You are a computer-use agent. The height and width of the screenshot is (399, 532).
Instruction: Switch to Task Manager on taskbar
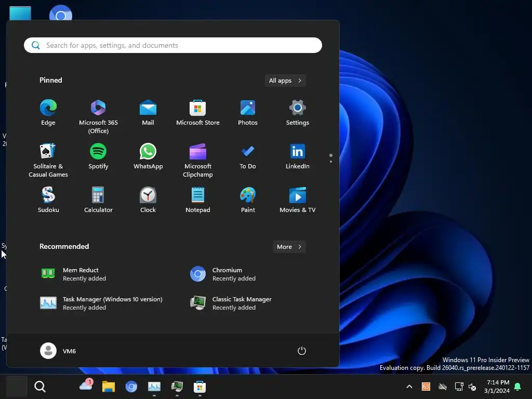pos(154,387)
